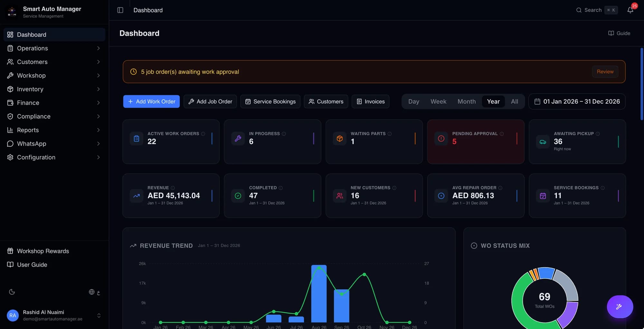Open Workshop Rewards in sidebar
Screen dimensions: 644x329
click(x=54, y=251)
